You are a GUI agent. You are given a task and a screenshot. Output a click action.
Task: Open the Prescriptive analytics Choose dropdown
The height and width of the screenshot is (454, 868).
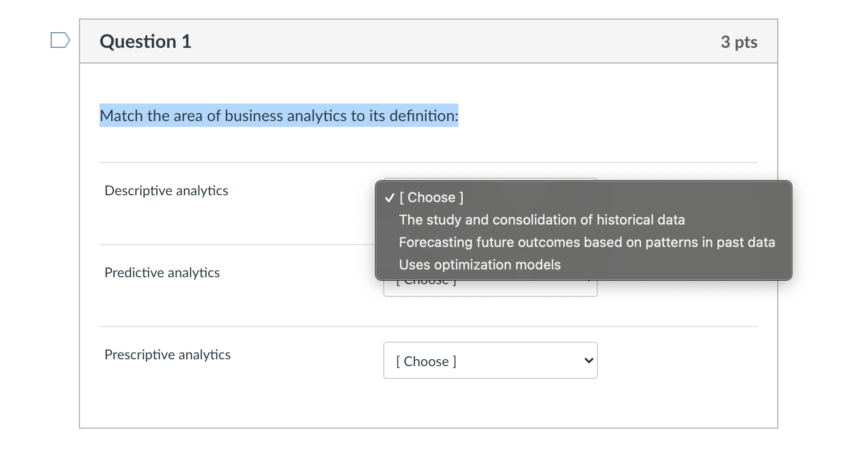click(490, 360)
